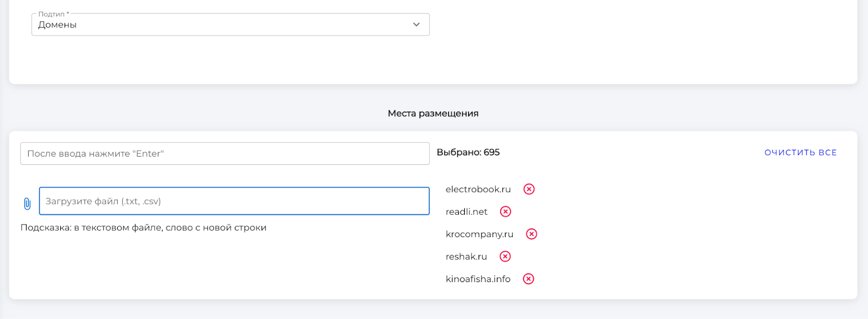This screenshot has width=868, height=319.
Task: Select the readli.net domain entry
Action: (x=467, y=212)
